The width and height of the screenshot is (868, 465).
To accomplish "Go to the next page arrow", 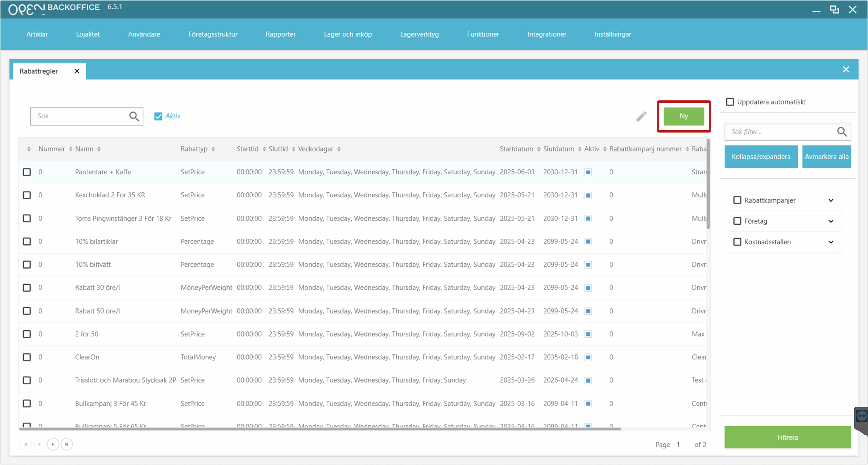I will tap(53, 444).
